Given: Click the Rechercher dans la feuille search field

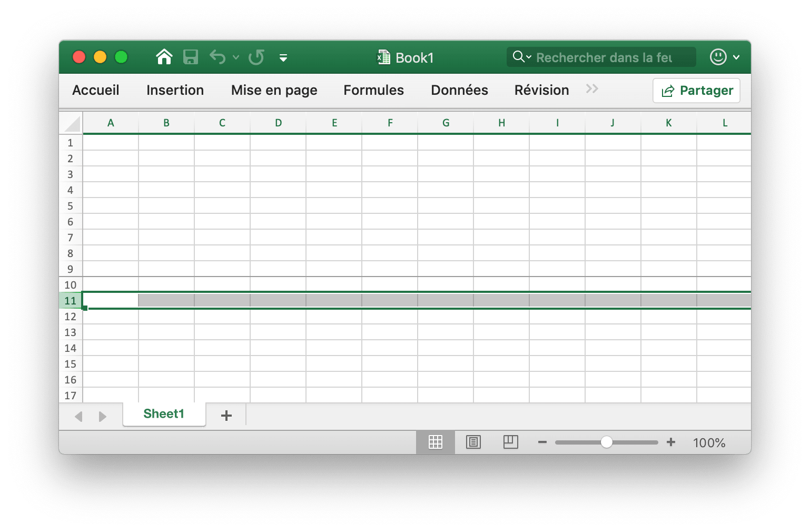Looking at the screenshot, I should (604, 57).
